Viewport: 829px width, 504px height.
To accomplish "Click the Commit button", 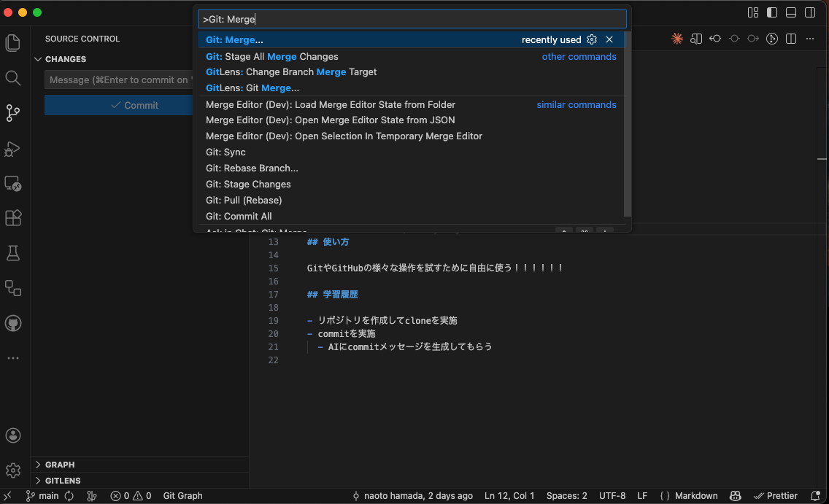I will click(x=120, y=105).
